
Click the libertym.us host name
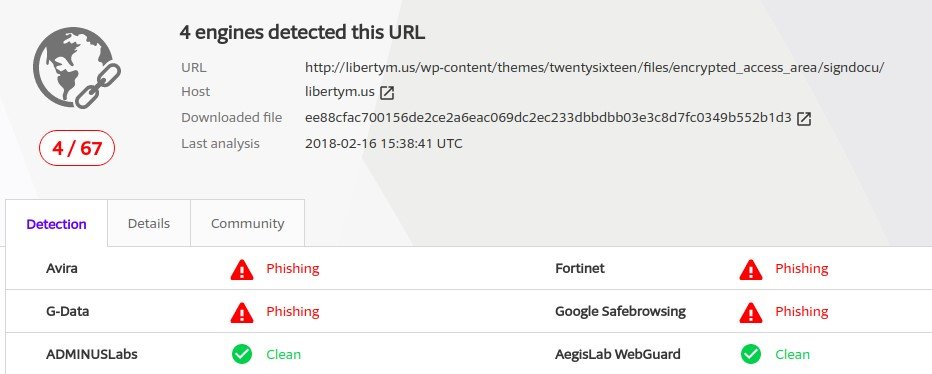[x=339, y=92]
